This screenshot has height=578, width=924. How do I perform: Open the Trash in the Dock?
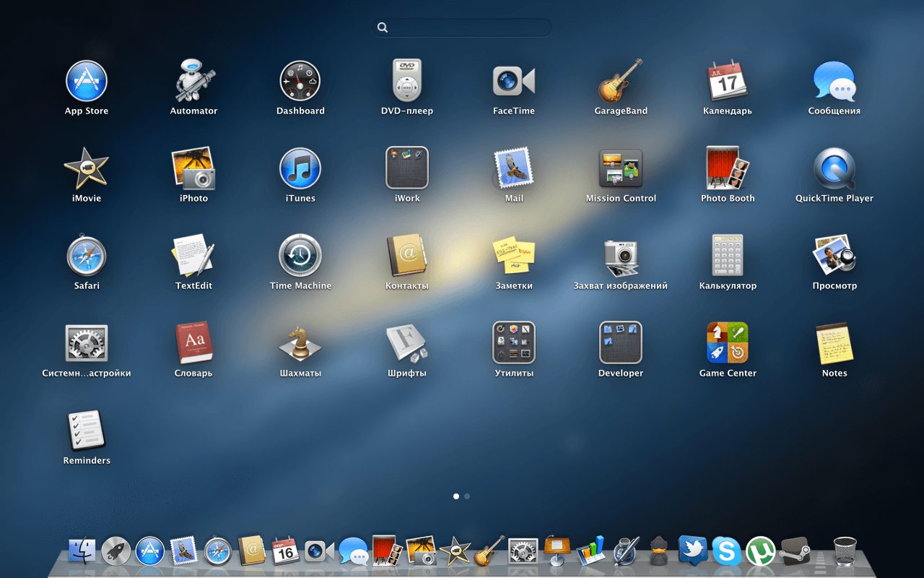845,551
